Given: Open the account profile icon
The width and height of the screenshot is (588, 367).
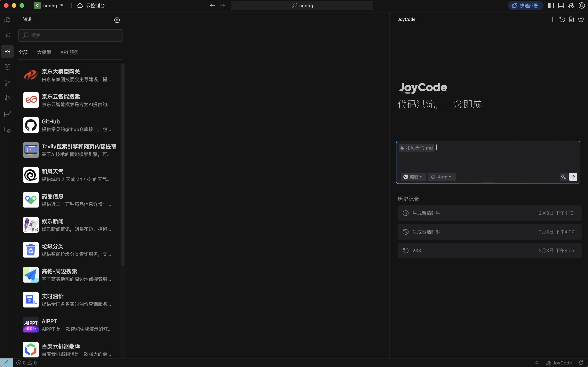Looking at the screenshot, I should (x=582, y=6).
